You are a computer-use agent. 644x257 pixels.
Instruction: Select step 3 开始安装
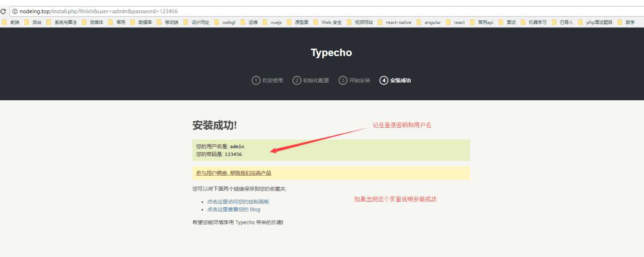point(354,81)
